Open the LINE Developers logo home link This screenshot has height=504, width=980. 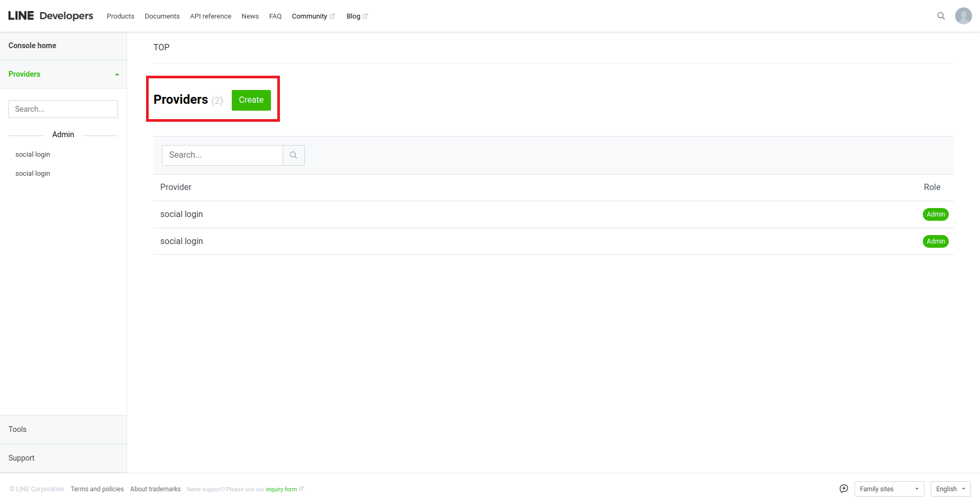[51, 16]
